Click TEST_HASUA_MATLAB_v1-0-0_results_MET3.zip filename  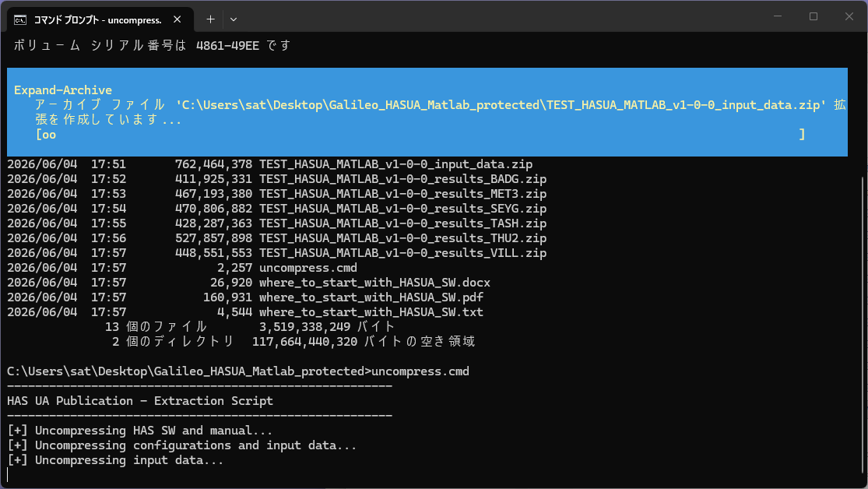tap(403, 194)
